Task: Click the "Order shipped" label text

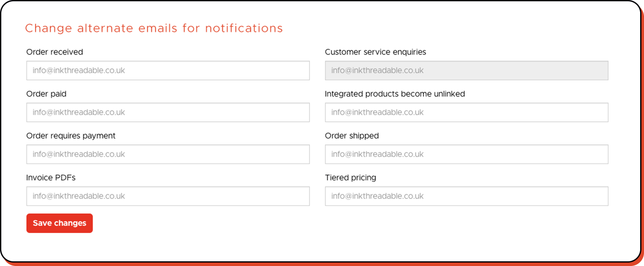Action: 352,136
